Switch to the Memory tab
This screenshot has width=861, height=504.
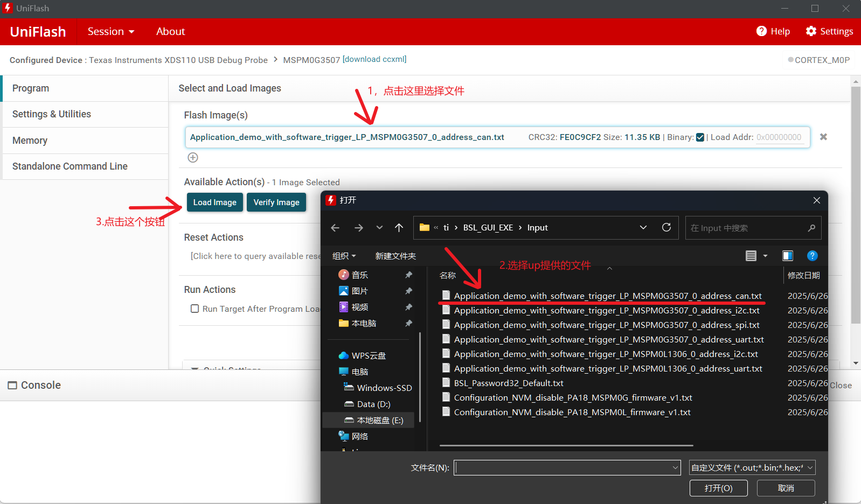[x=85, y=141]
